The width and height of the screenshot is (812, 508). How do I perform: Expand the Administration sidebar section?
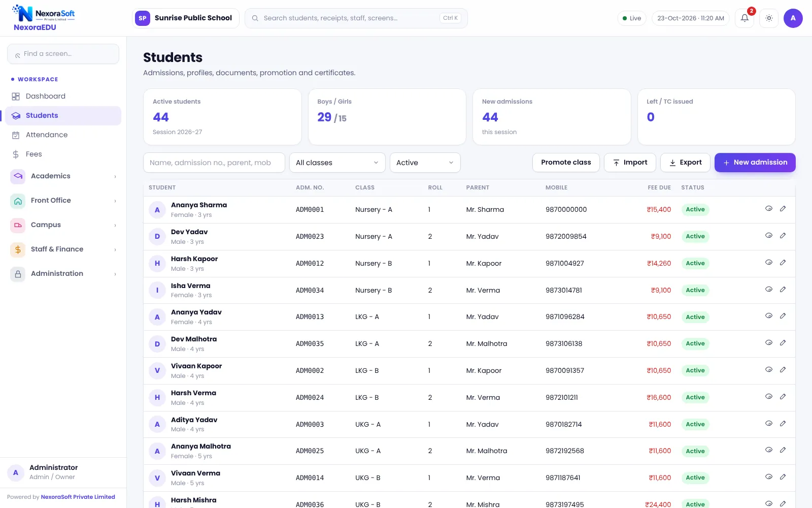(x=63, y=274)
